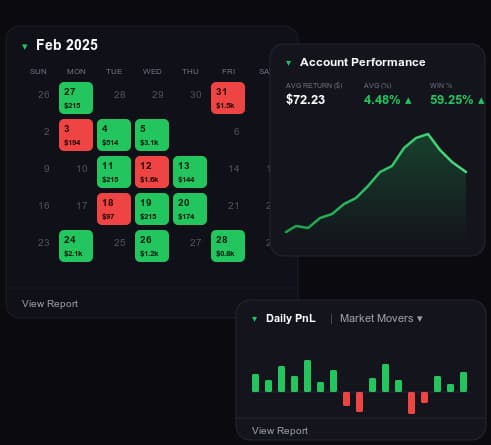Viewport: 491px width, 445px height.
Task: Click the tallest green bar in Daily PnL
Action: (x=307, y=376)
